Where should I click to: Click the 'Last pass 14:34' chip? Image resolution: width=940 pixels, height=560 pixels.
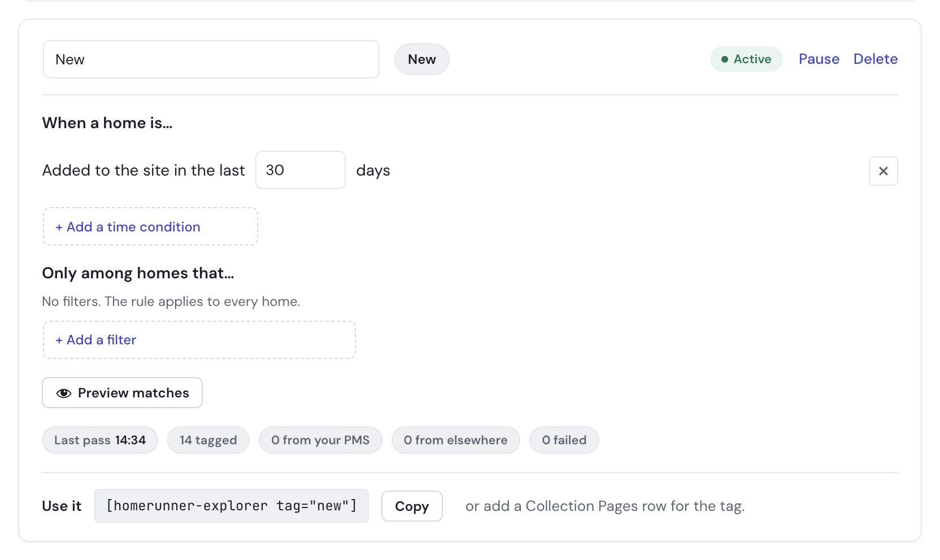100,440
